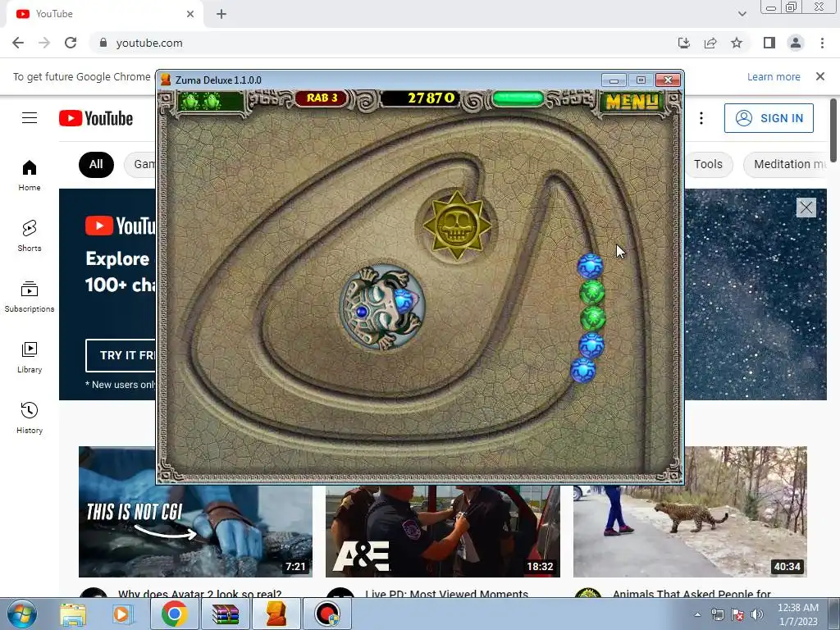840x630 pixels.
Task: Click the stone frog shooter
Action: [x=382, y=308]
